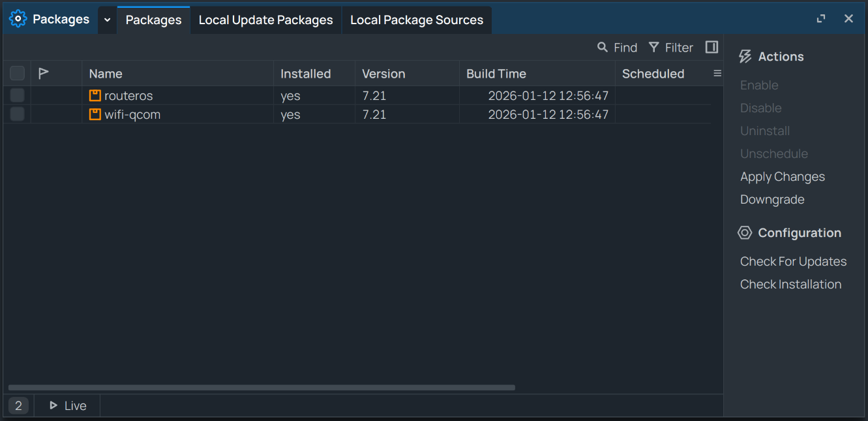
Task: Open the Local Package Sources tab
Action: pyautogui.click(x=417, y=20)
